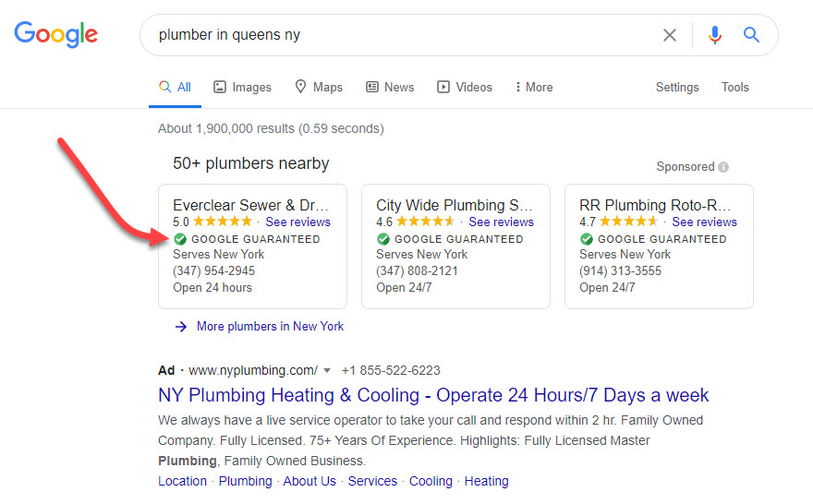Switch to the Images tab
The width and height of the screenshot is (813, 504).
pos(242,87)
